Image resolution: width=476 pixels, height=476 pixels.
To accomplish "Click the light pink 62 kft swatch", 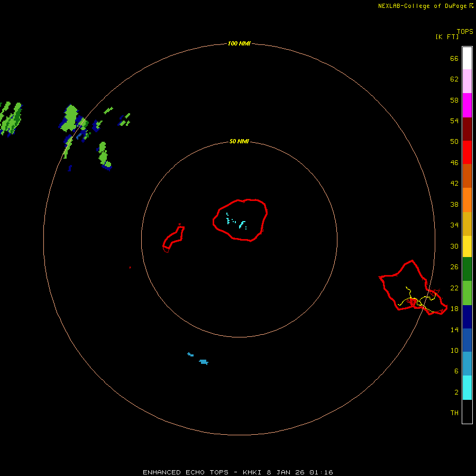I will click(467, 81).
